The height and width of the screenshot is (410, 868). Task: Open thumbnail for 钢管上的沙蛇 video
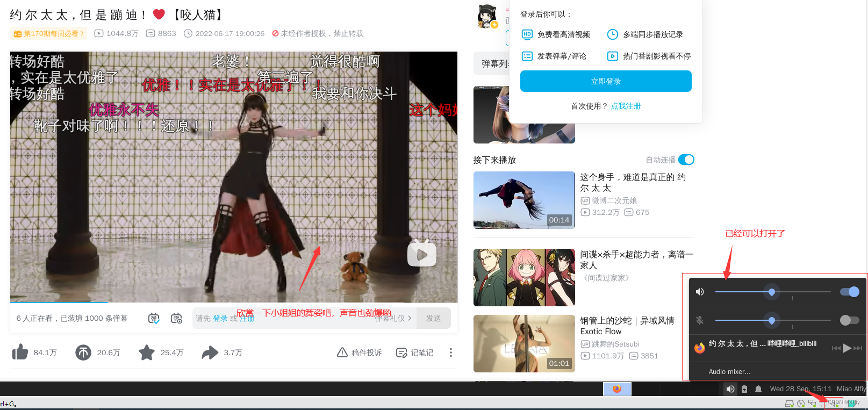point(524,343)
